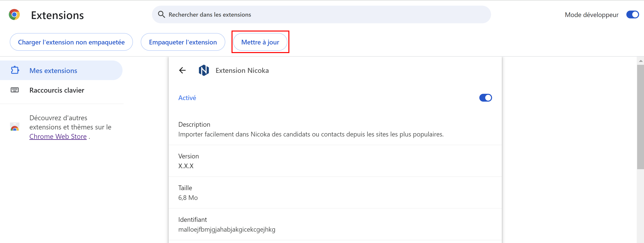Viewport: 644px width, 243px height.
Task: Click the Chrome Web Store icon
Action: pyautogui.click(x=15, y=127)
